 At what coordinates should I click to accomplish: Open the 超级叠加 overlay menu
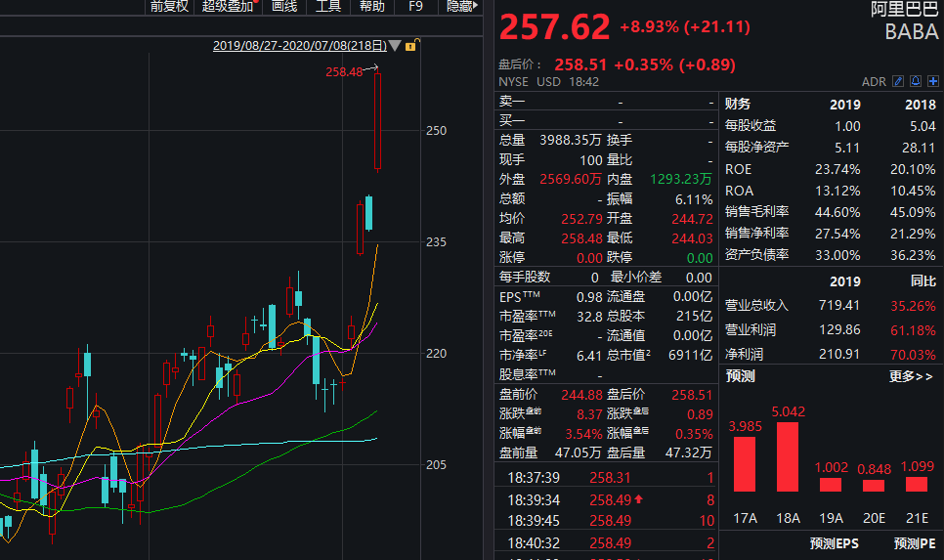point(229,6)
